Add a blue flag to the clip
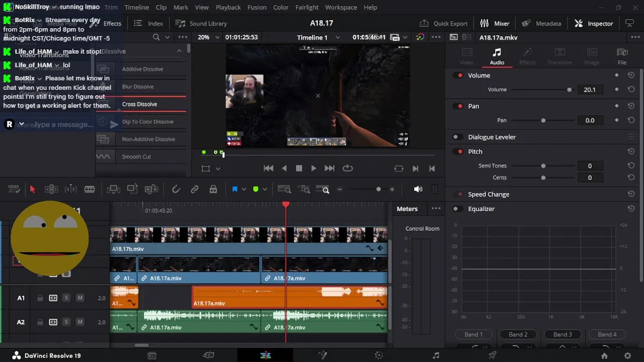The width and height of the screenshot is (644, 362). click(234, 189)
